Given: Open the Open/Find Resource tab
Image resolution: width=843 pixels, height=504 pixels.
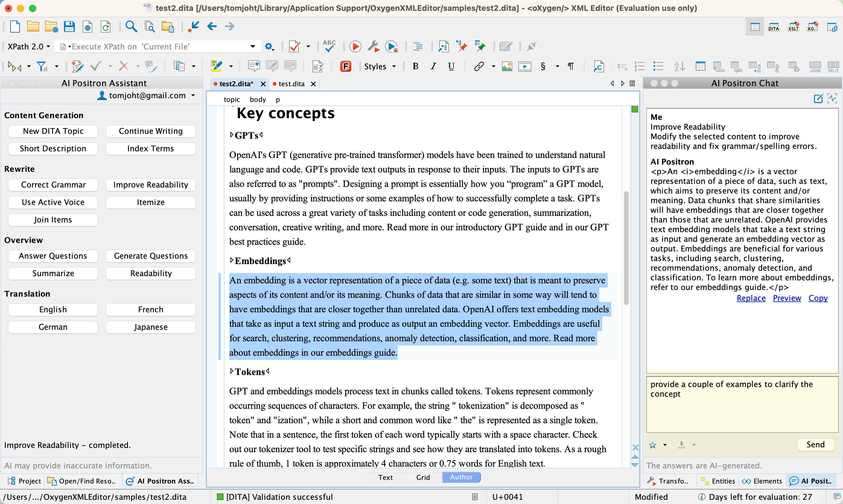Looking at the screenshot, I should [81, 481].
